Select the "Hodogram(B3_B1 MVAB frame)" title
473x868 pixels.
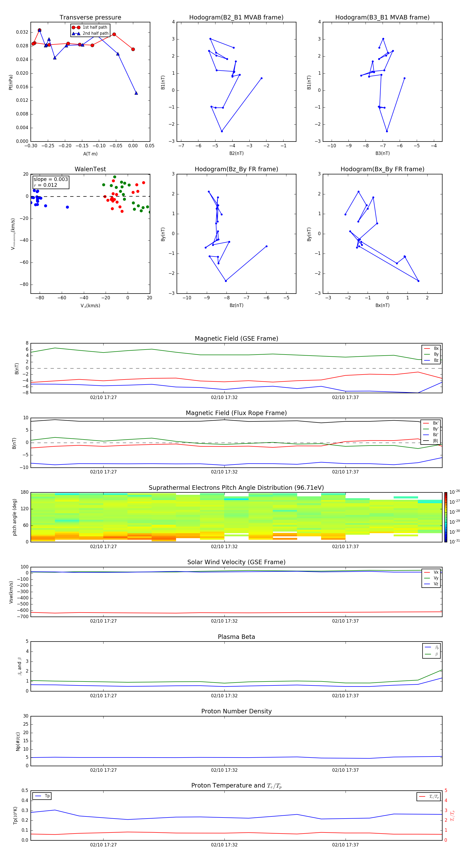(382, 18)
